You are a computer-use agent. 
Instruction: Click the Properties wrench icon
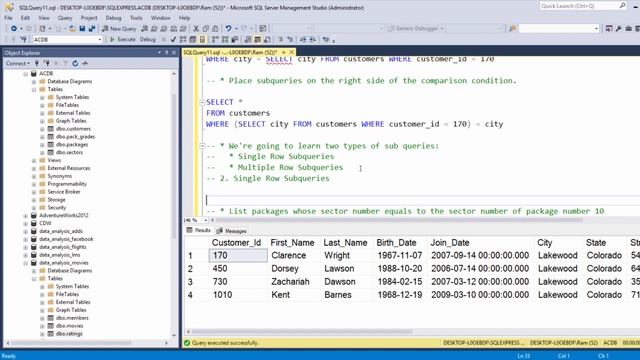tap(619, 29)
